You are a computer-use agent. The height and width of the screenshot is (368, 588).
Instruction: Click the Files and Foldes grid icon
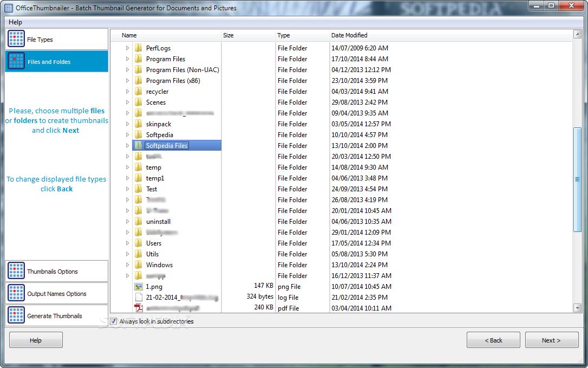point(16,61)
